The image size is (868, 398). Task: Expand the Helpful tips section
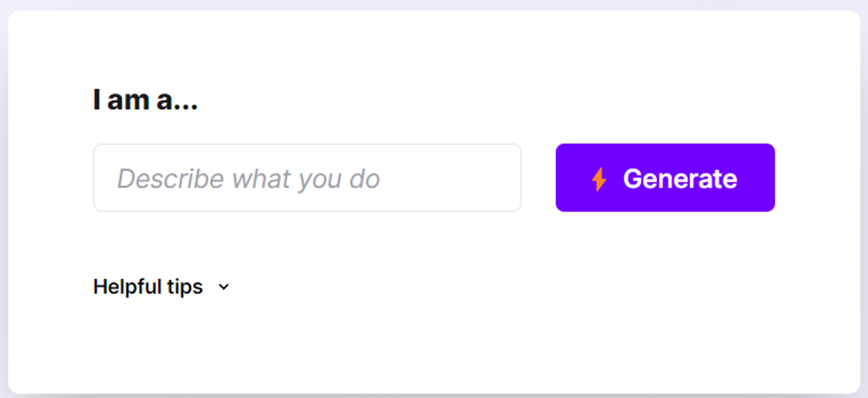(x=161, y=287)
